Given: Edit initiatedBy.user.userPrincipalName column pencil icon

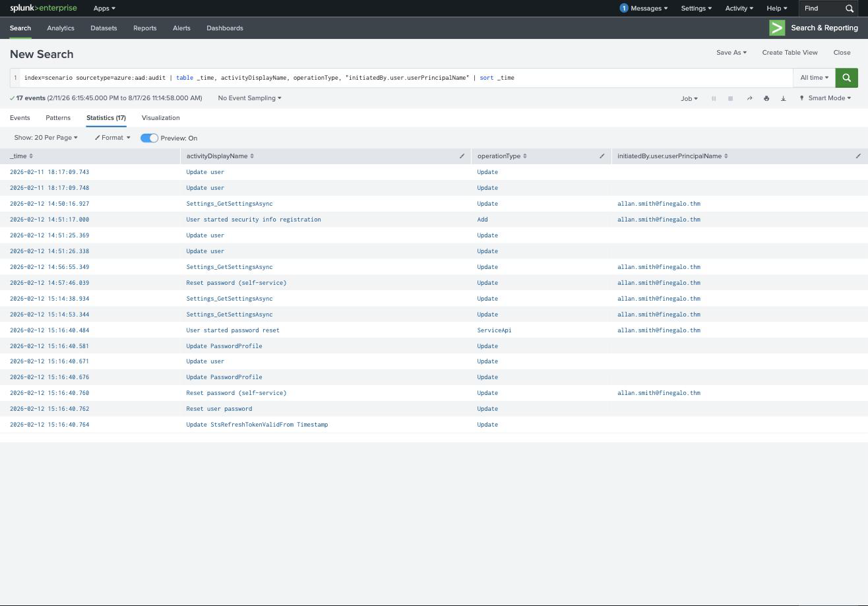Looking at the screenshot, I should 858,156.
